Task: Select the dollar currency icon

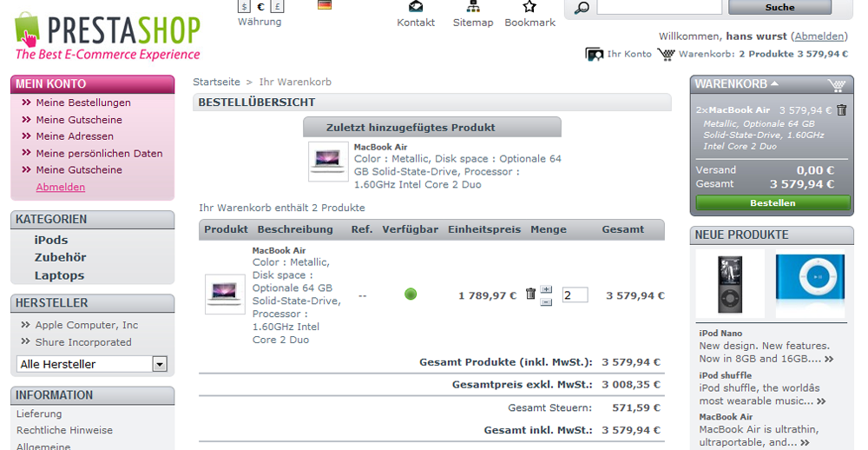Action: [x=244, y=6]
